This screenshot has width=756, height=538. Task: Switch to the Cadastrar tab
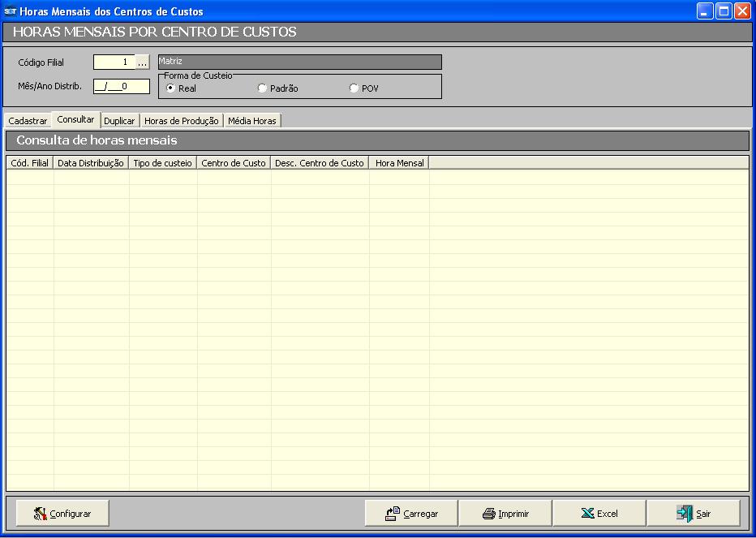click(x=28, y=121)
